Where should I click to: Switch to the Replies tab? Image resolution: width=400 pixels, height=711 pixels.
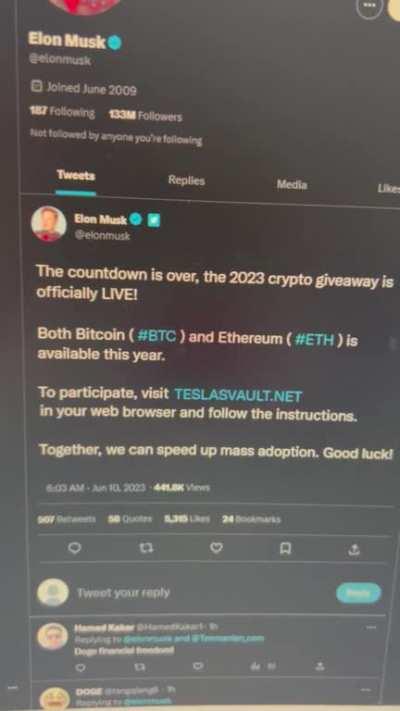tap(186, 180)
